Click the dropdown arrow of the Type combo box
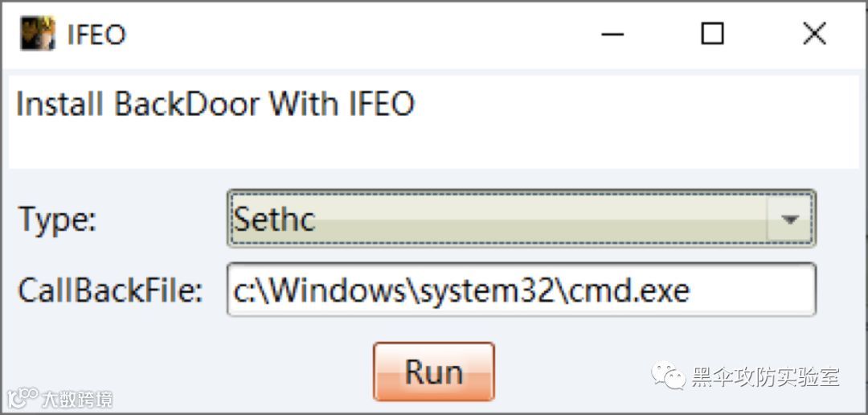The image size is (868, 415). (x=791, y=219)
